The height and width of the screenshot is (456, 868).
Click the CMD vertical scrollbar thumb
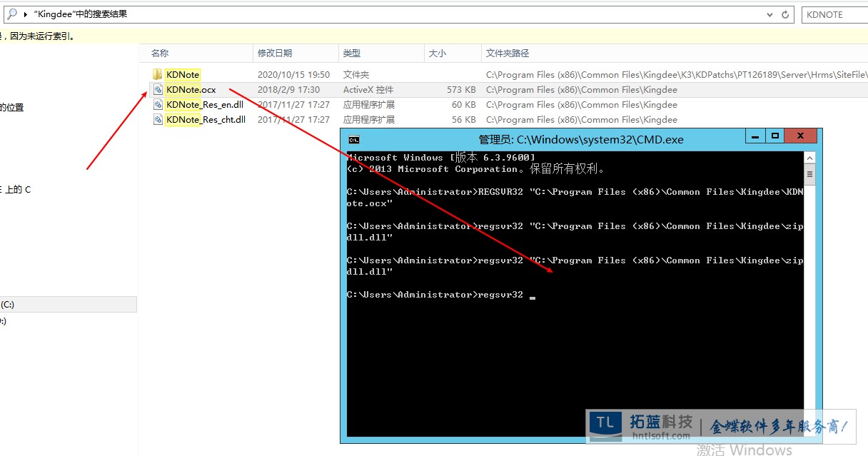click(809, 173)
